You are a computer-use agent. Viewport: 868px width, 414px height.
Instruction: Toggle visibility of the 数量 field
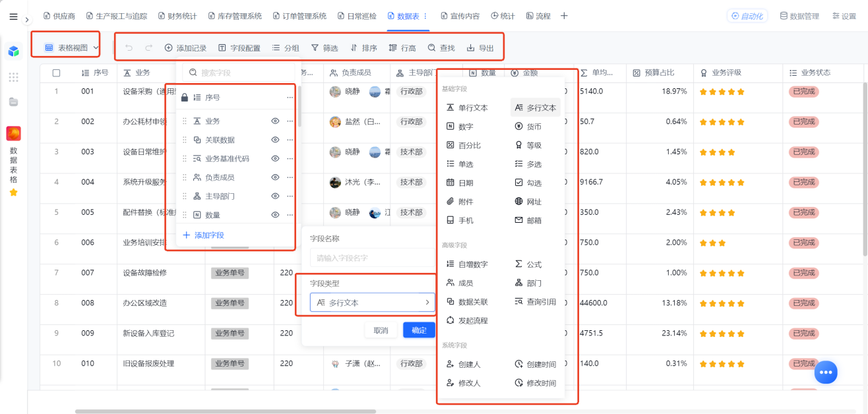pos(275,215)
